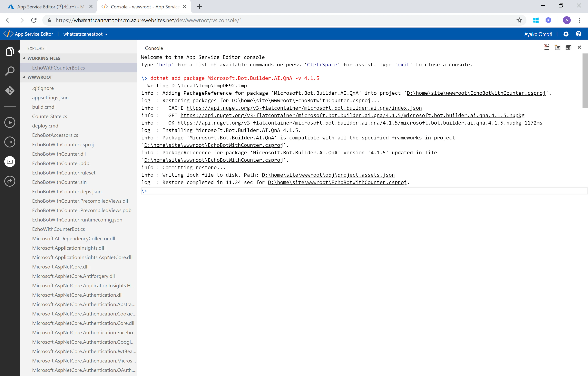Click the nuget index.json CACHE link
Viewport: 588px width, 376px height.
click(x=304, y=108)
